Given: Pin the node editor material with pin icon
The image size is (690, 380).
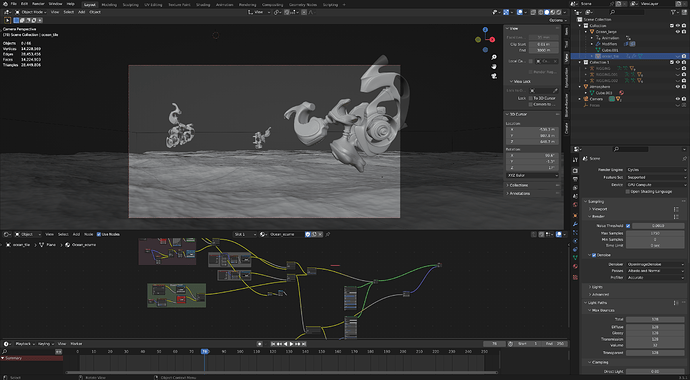Looking at the screenshot, I should click(328, 234).
